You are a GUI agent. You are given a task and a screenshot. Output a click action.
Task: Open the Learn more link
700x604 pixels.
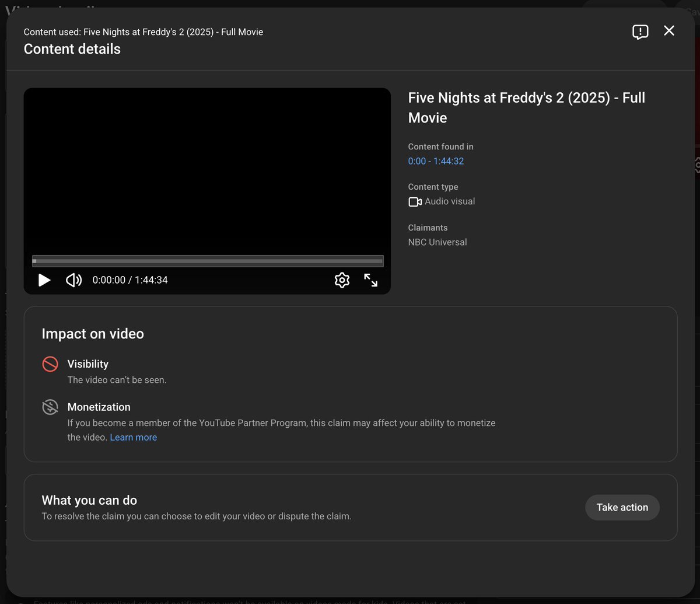[x=133, y=437]
